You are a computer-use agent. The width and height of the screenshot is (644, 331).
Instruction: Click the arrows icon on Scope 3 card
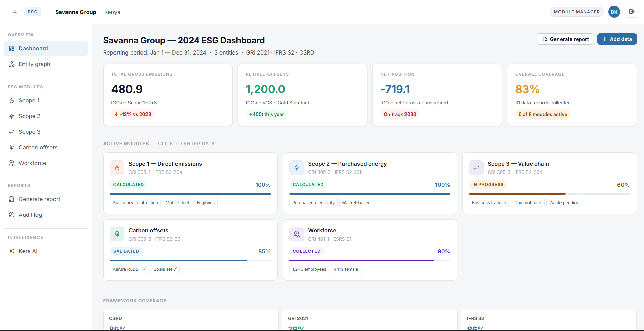[x=476, y=167]
